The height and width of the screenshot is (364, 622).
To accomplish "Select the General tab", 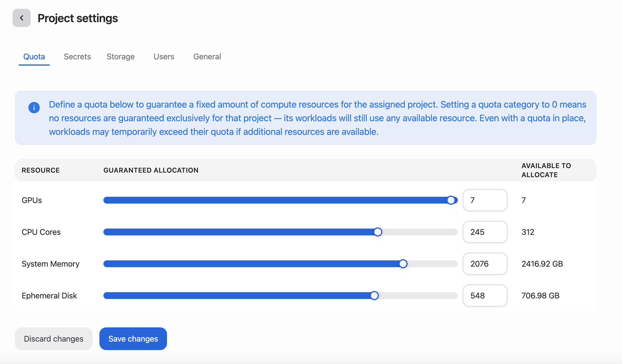I will (207, 57).
